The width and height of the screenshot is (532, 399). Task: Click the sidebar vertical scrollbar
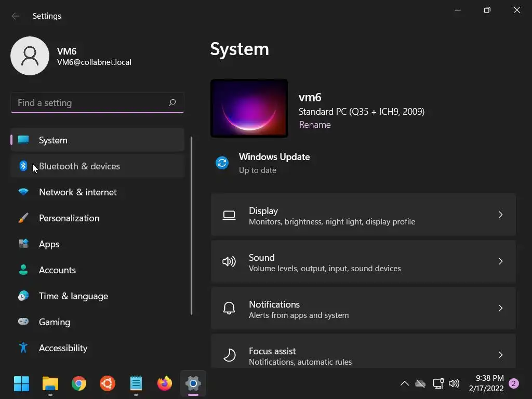[191, 225]
